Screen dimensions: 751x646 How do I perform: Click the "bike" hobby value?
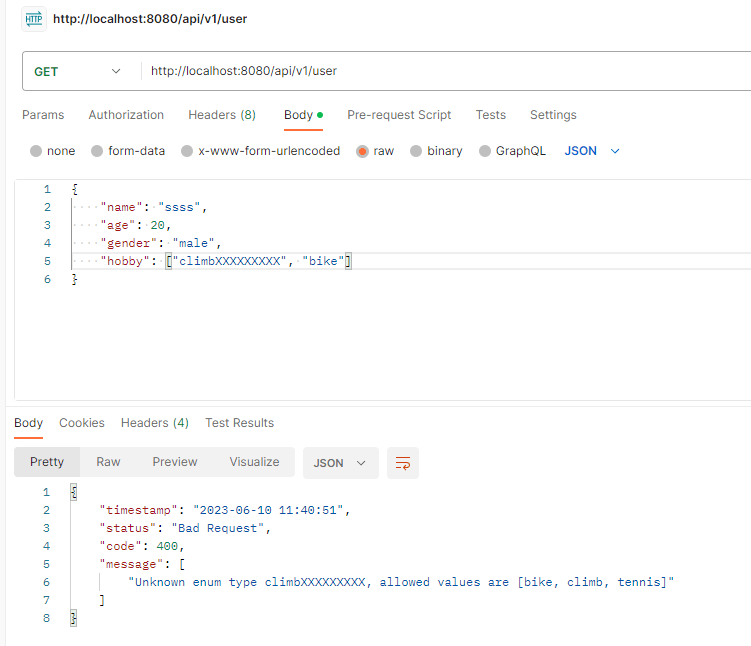tap(323, 261)
